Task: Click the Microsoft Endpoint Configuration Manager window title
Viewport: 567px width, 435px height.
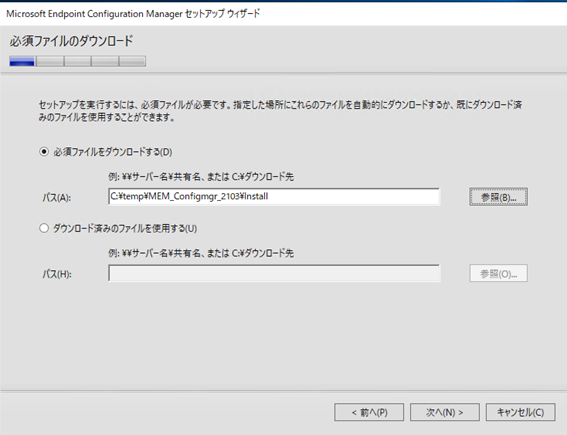Action: click(133, 14)
